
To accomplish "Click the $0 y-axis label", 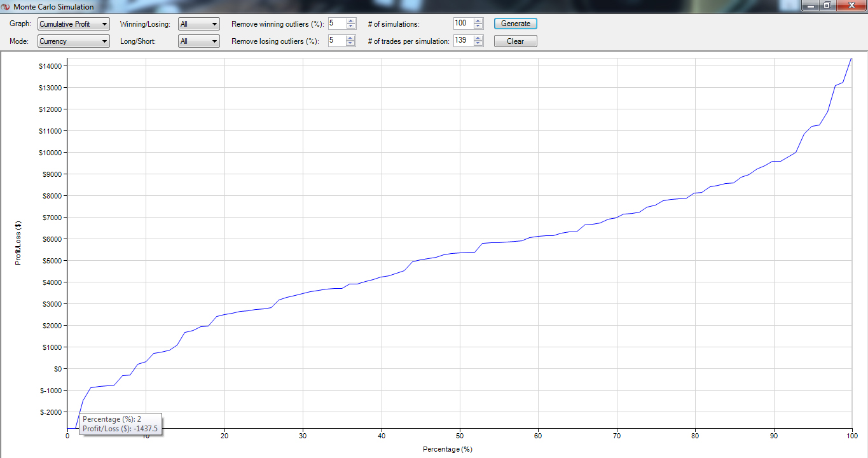I will 57,369.
